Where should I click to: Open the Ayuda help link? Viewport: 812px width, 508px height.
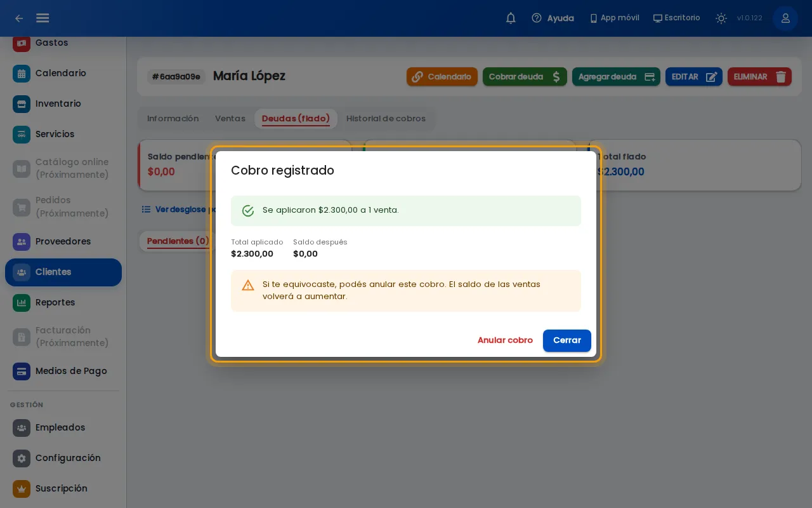click(x=553, y=18)
